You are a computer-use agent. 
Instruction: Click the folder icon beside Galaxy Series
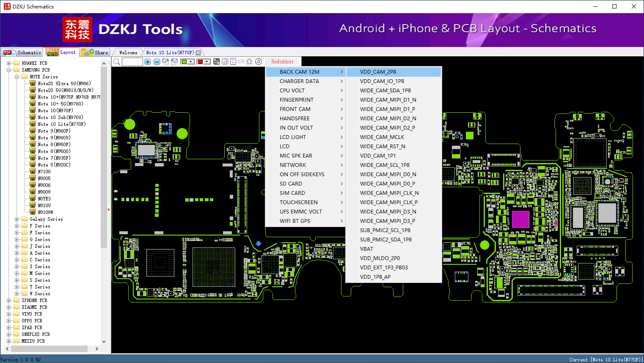pos(25,219)
